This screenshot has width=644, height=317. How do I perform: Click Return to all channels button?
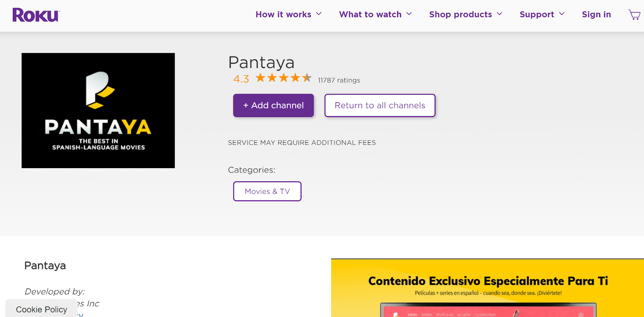(x=380, y=105)
